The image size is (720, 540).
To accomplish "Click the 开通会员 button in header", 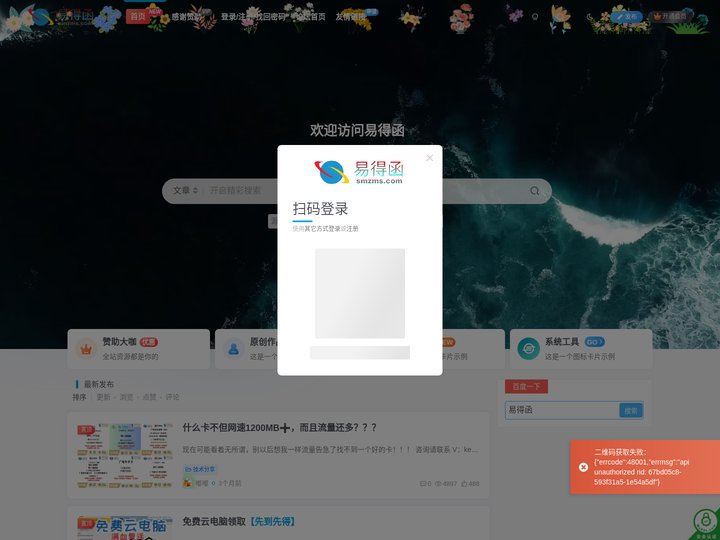I will coord(670,17).
